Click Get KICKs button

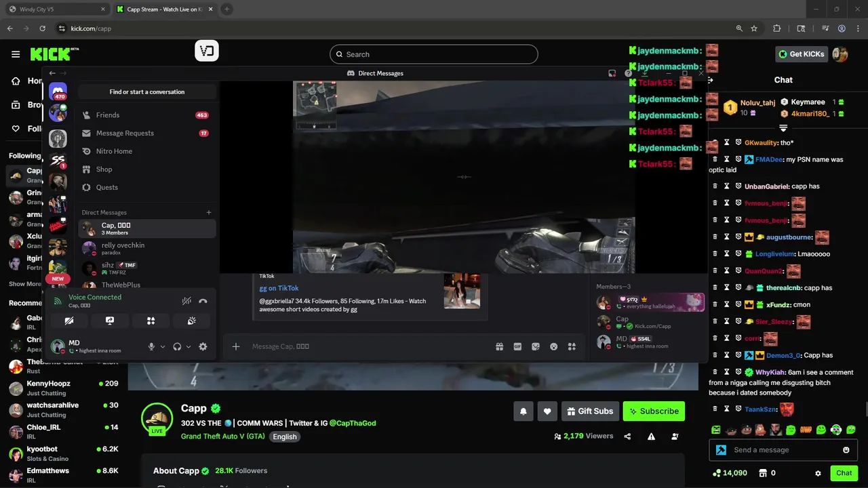802,54
